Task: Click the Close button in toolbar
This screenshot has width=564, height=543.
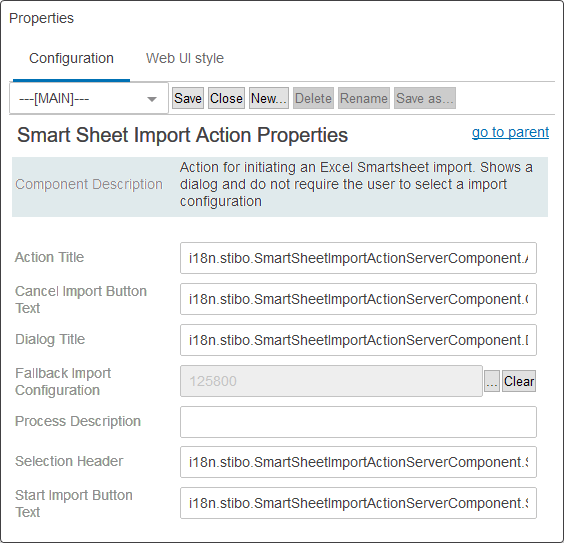Action: (226, 98)
